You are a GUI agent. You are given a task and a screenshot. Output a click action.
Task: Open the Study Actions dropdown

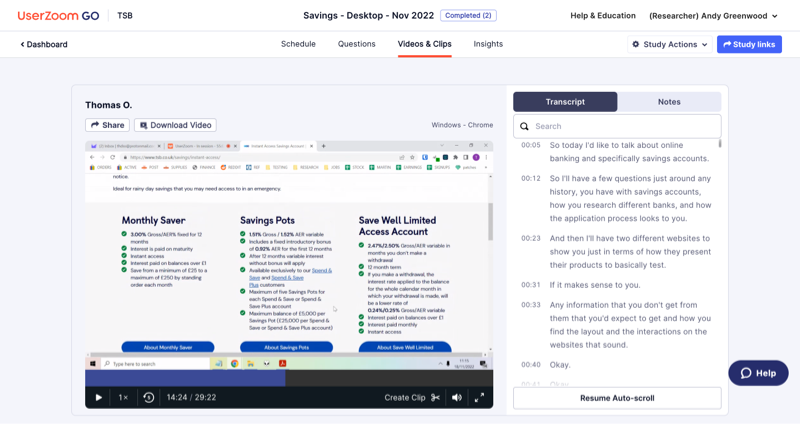click(670, 44)
